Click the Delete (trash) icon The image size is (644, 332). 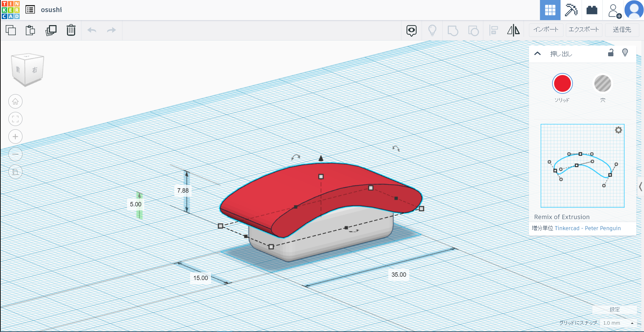pos(71,30)
